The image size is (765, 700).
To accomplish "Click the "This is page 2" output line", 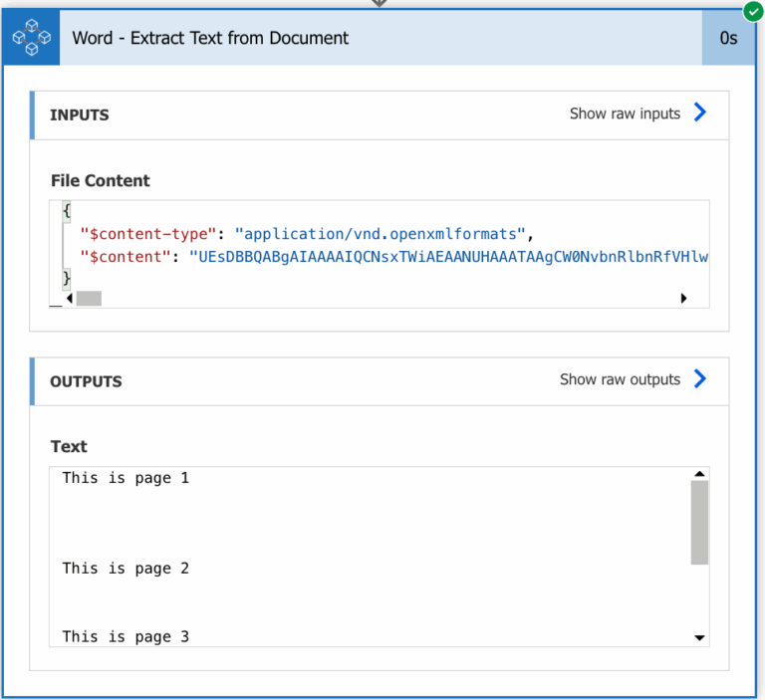I will 126,569.
